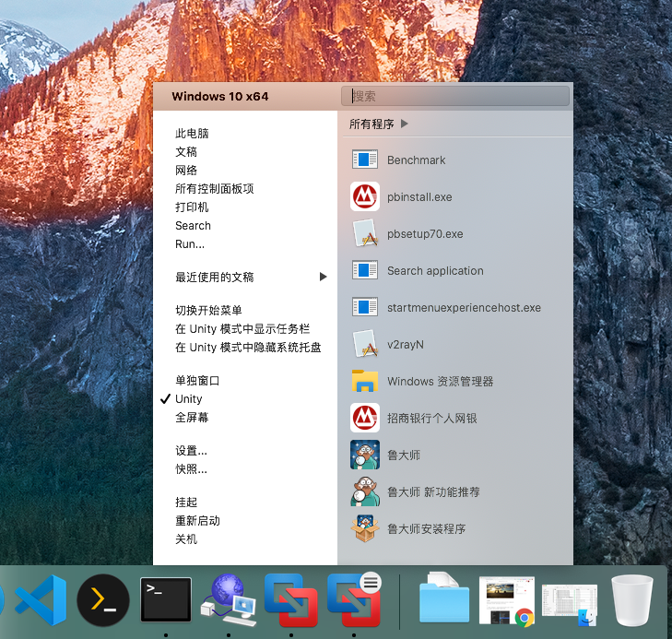
Task: Open 快照... menu item
Action: pos(191,469)
